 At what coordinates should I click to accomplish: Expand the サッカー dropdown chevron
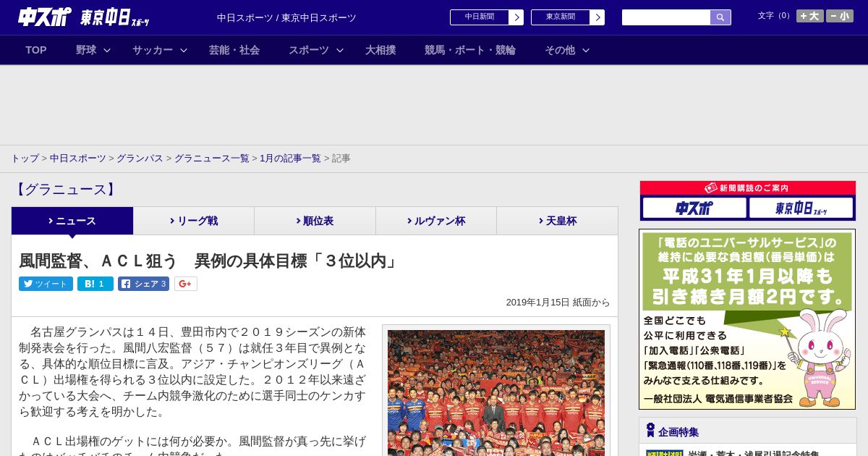click(x=184, y=50)
